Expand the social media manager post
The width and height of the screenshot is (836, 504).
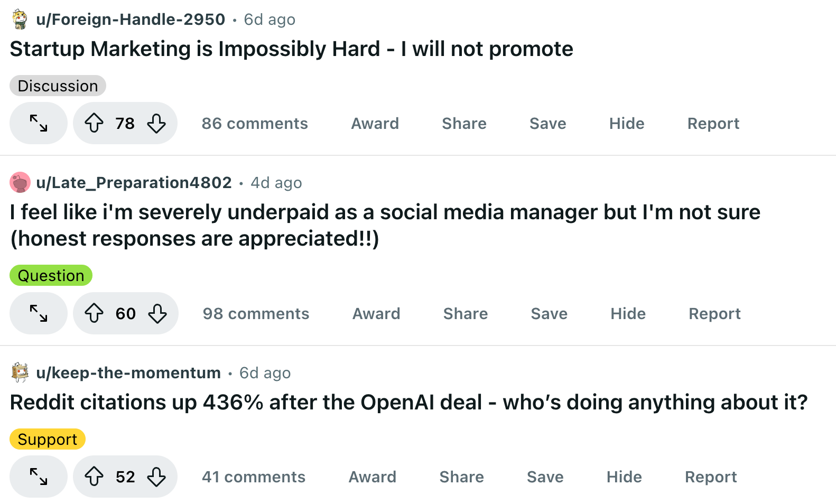(x=38, y=313)
